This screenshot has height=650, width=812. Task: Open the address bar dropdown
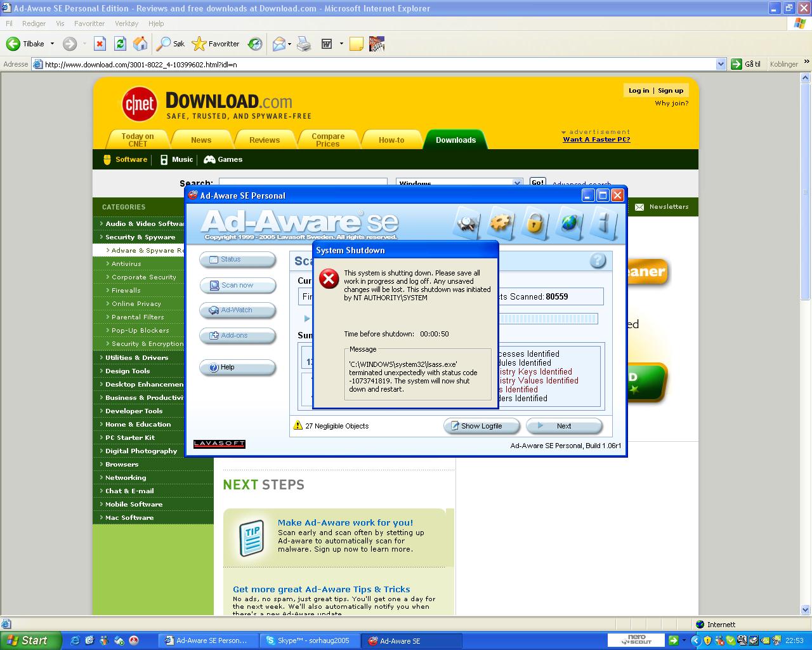721,64
